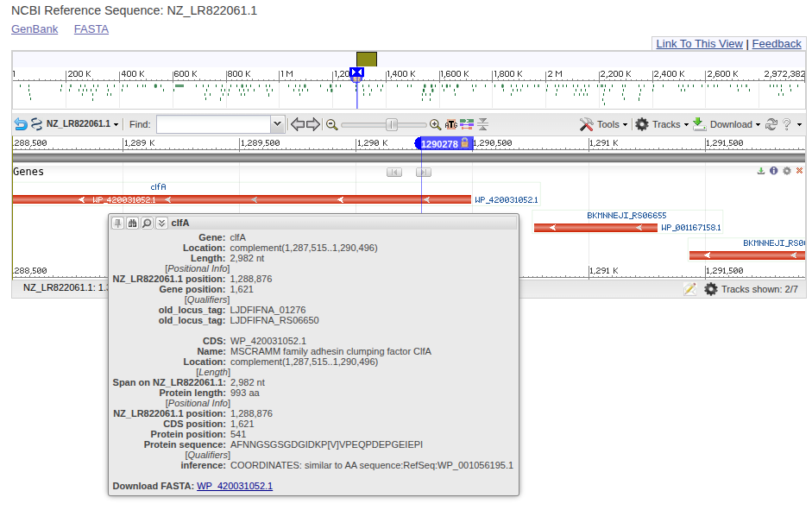The height and width of the screenshot is (510, 812).
Task: Click the clfA gene label
Action: pos(159,187)
